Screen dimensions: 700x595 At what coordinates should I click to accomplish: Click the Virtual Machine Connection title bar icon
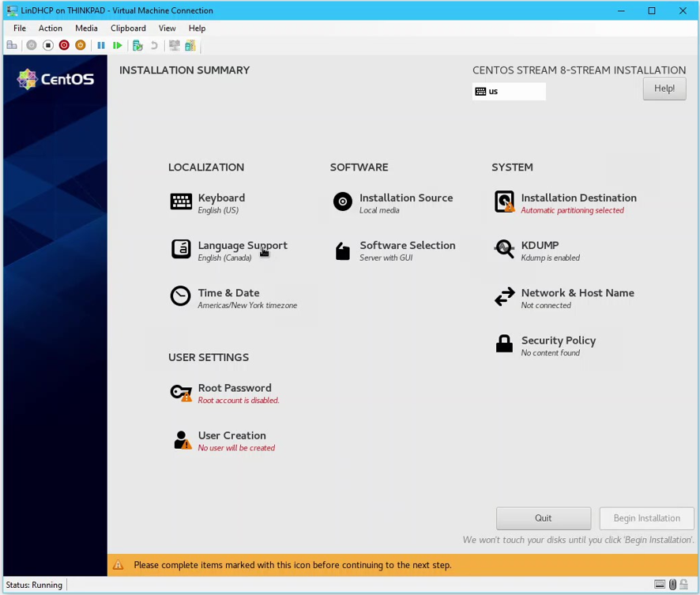coord(12,10)
